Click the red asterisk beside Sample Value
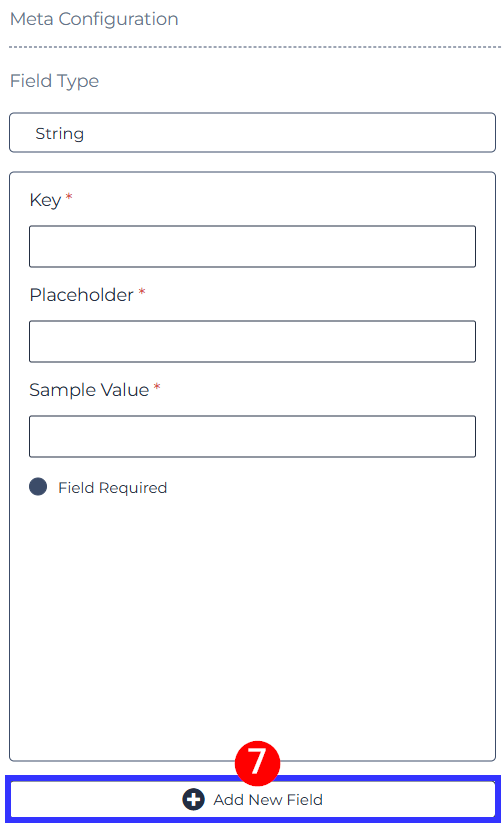The image size is (503, 831). 157,386
